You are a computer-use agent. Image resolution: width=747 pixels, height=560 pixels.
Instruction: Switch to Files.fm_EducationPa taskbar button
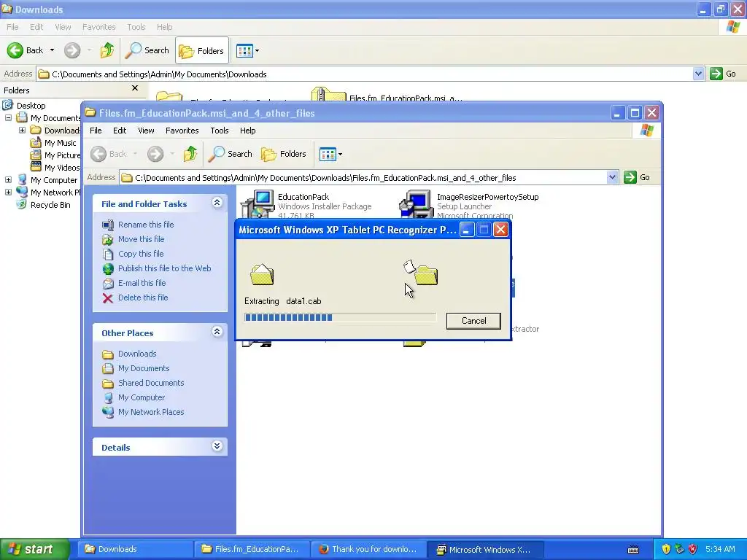(x=252, y=550)
